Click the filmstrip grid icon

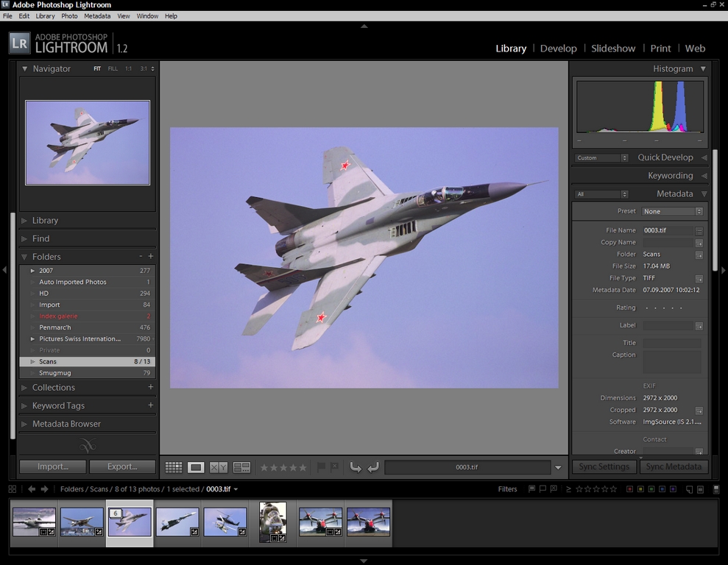[x=13, y=489]
